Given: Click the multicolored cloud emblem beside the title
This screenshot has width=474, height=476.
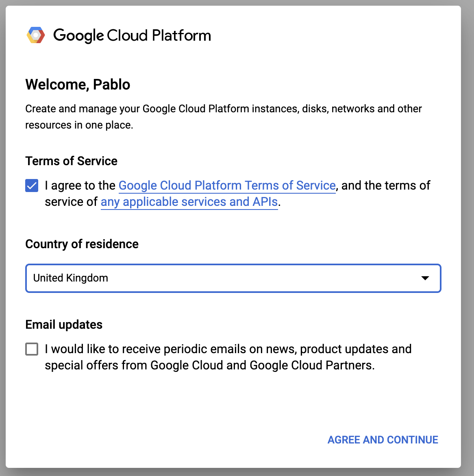Looking at the screenshot, I should 35,35.
